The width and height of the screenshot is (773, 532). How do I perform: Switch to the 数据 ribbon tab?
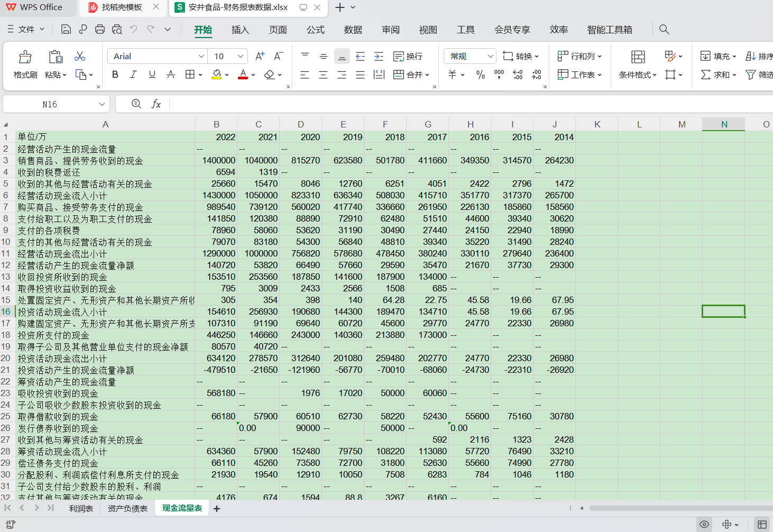click(x=353, y=30)
